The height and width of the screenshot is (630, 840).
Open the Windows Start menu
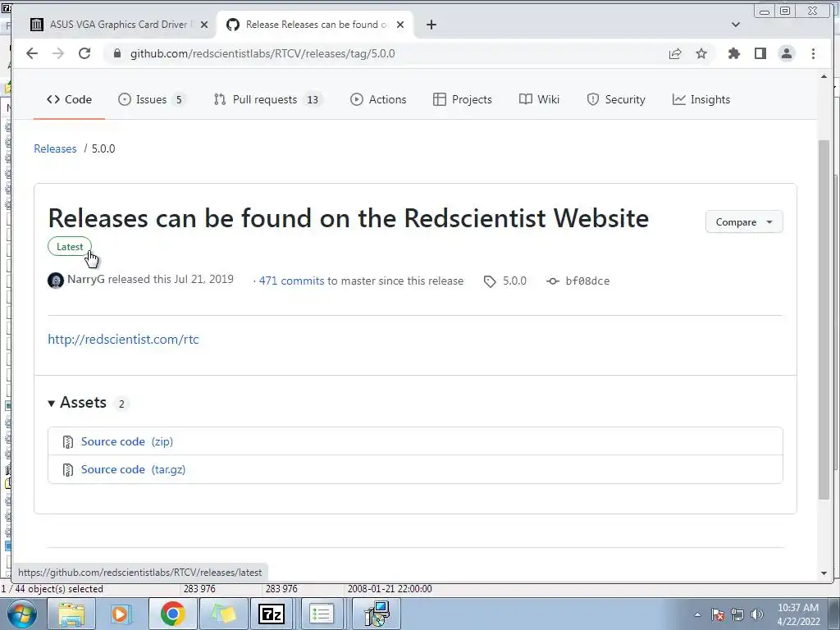pyautogui.click(x=21, y=614)
